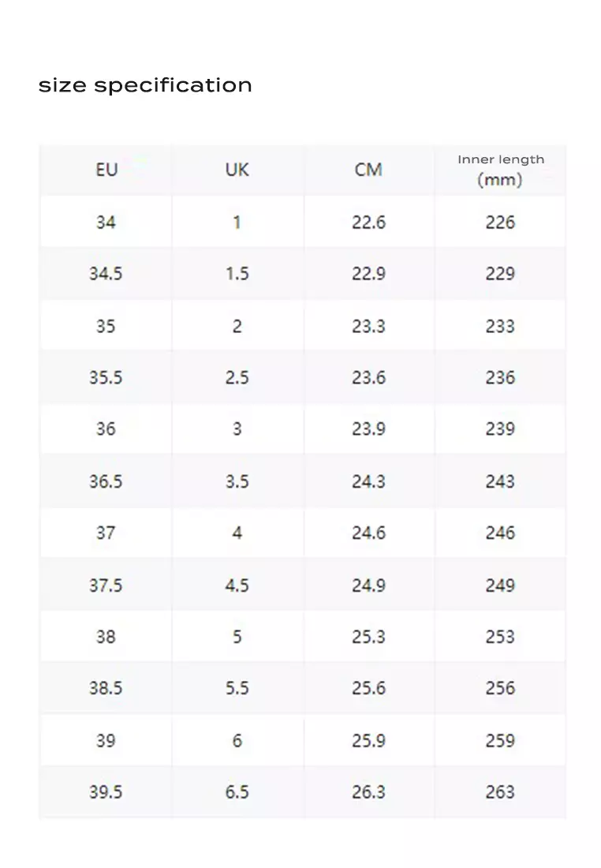This screenshot has width=601, height=868.
Task: Click the UK 3.5 size cell
Action: point(237,481)
